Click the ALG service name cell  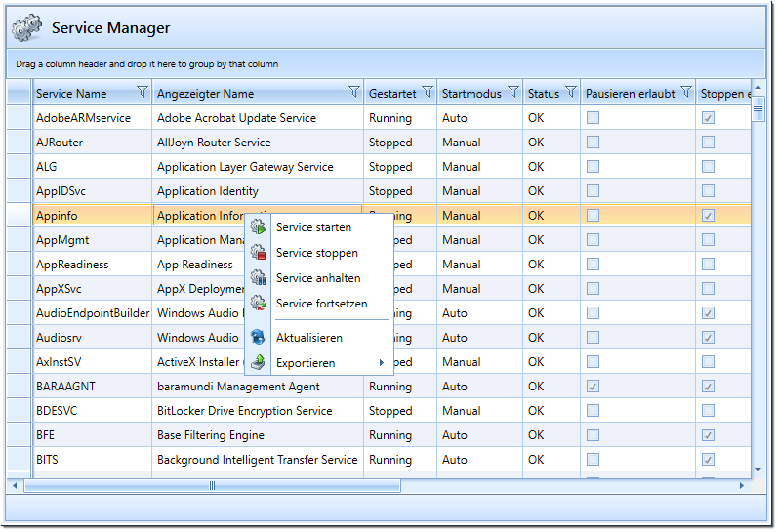[93, 166]
